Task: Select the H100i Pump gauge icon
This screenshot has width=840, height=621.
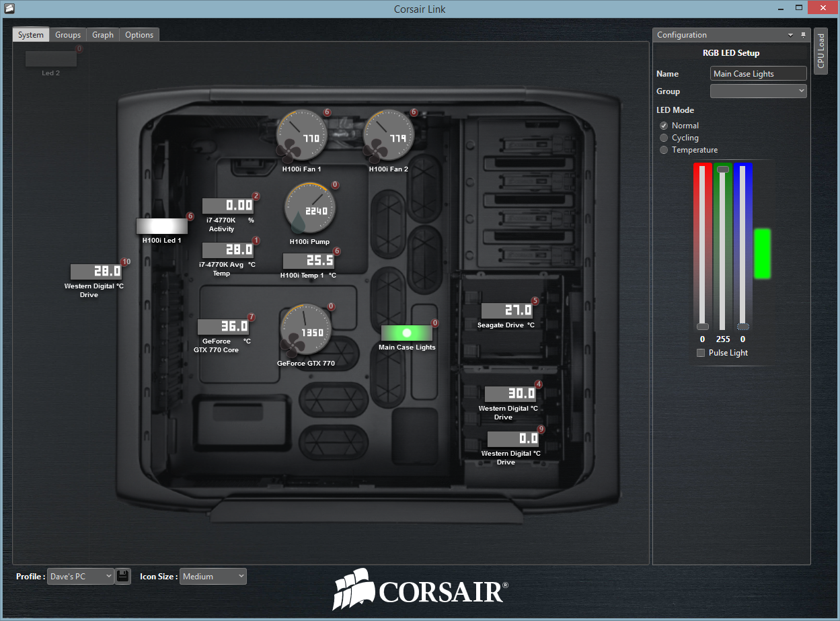Action: coord(310,209)
